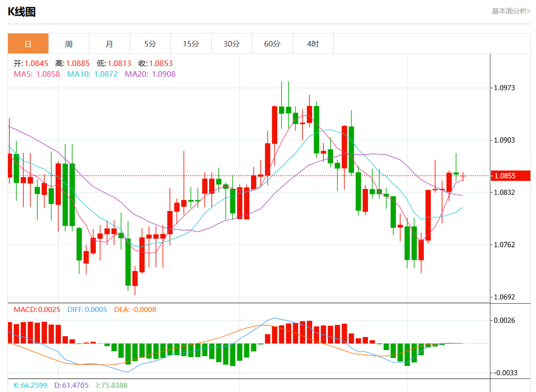This screenshot has height=392, width=536.
Task: Click the 1.0832 price axis label
Action: [x=504, y=193]
